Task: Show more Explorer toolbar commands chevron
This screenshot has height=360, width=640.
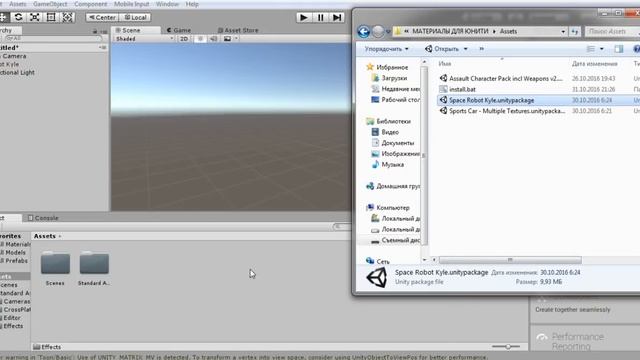Action: pos(482,49)
